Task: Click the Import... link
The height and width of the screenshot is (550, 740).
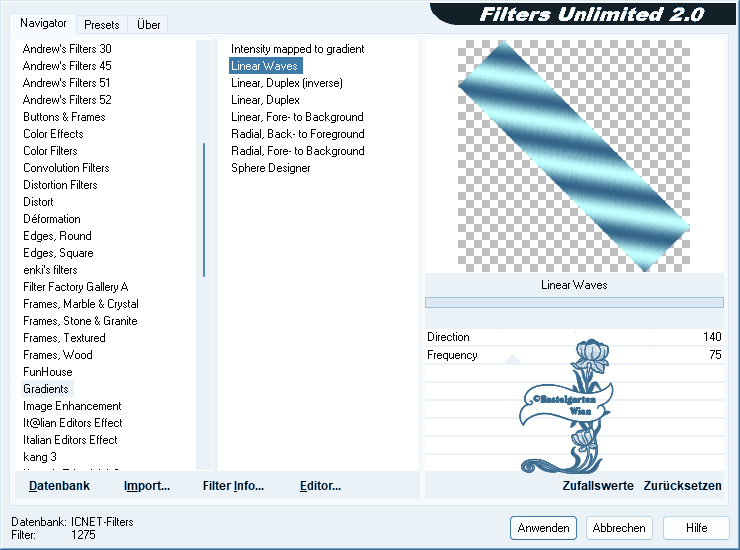Action: [147, 485]
